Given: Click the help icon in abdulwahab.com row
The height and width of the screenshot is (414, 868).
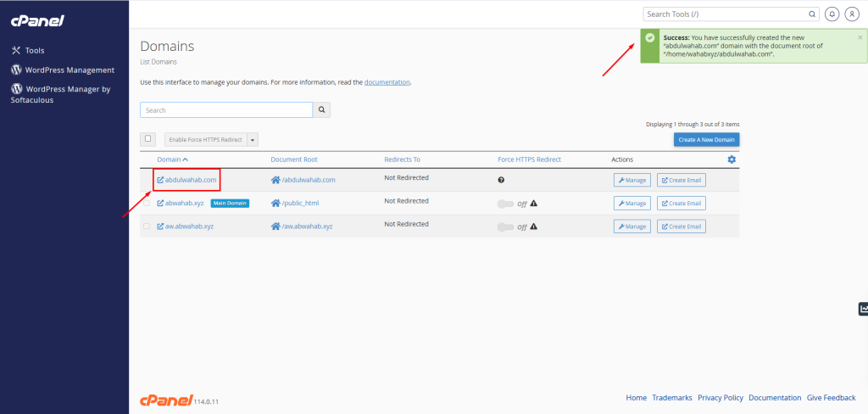Looking at the screenshot, I should tap(501, 180).
